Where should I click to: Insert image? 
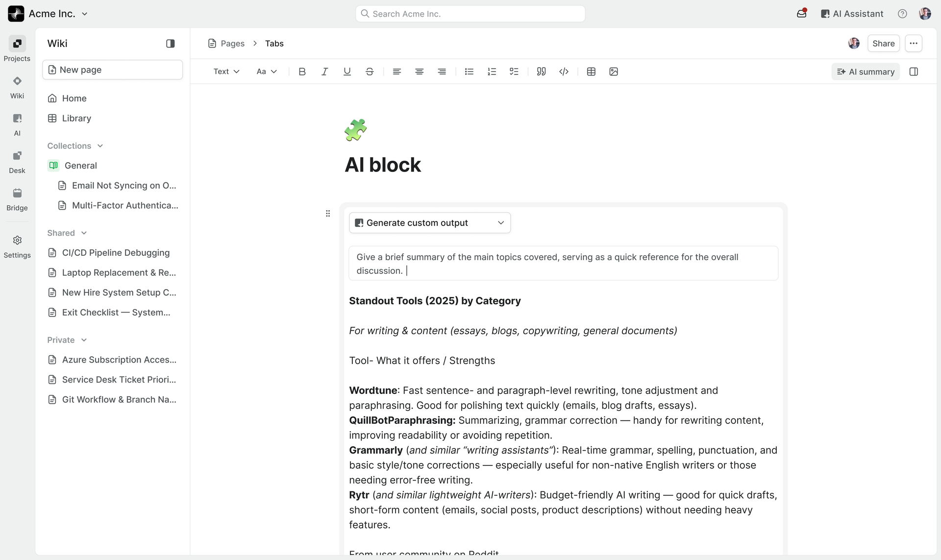click(x=614, y=72)
